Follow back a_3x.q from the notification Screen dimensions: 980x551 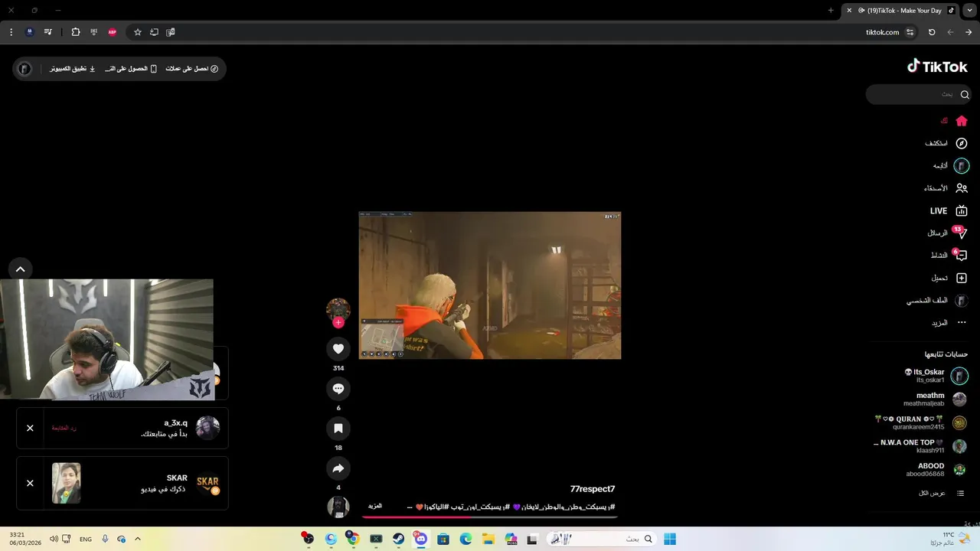point(64,428)
